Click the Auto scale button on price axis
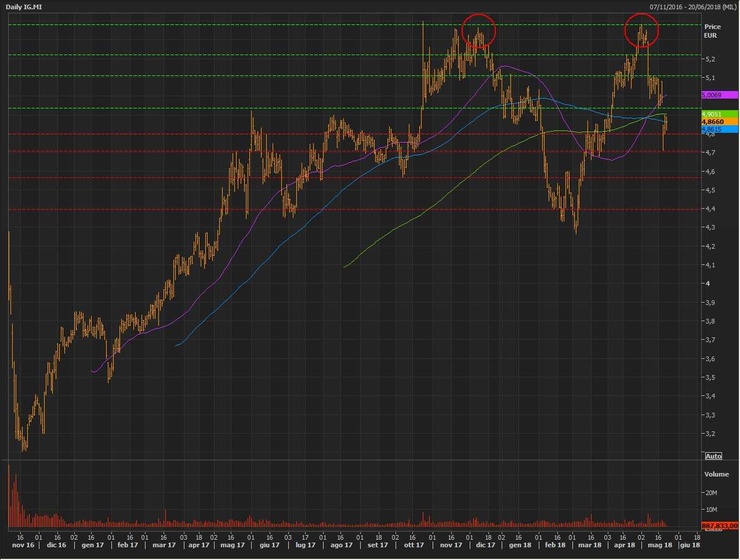Screen dimensions: 740x560 [x=713, y=456]
